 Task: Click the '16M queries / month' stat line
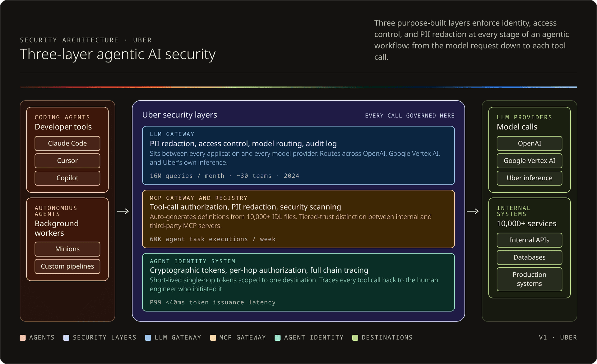[224, 176]
